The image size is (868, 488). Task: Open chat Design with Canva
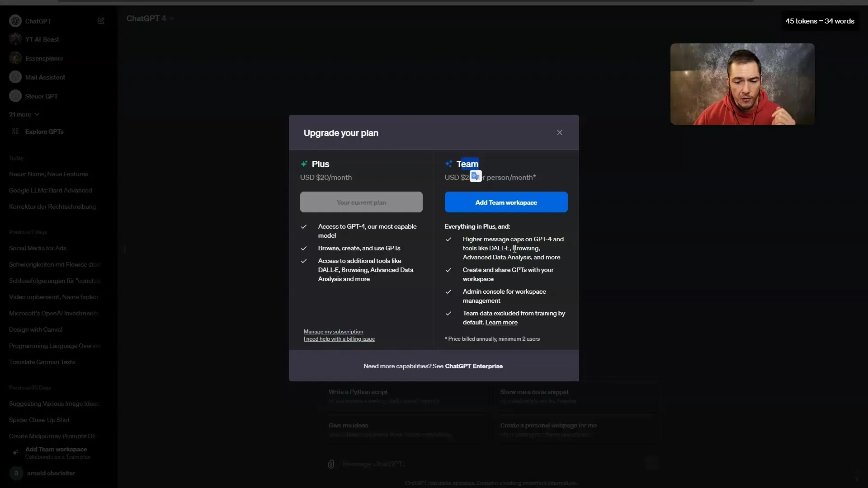coord(35,329)
